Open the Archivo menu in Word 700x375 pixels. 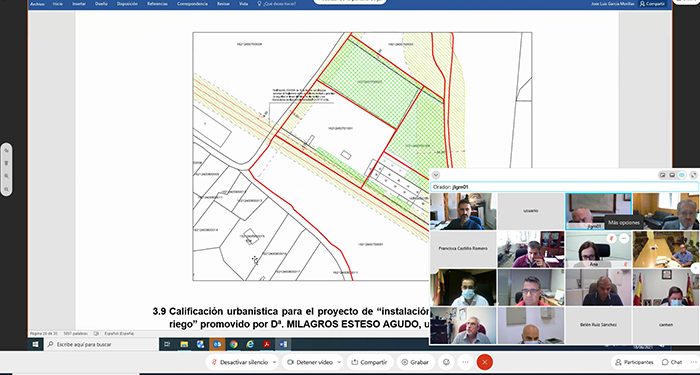37,4
